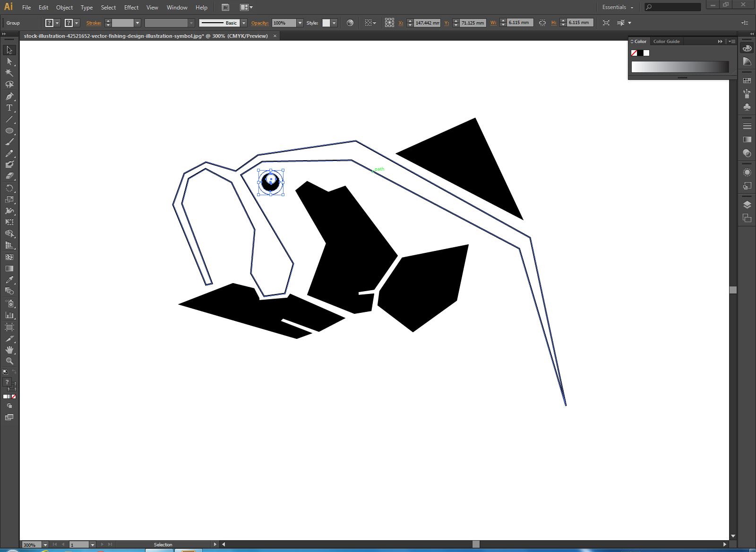
Task: Switch to the Color Guide tab
Action: (x=666, y=42)
